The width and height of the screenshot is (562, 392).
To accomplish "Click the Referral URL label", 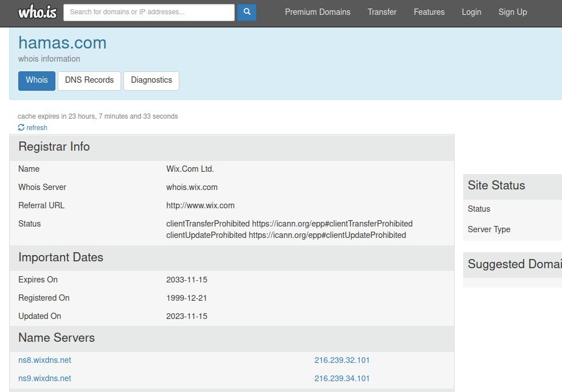I will (41, 205).
